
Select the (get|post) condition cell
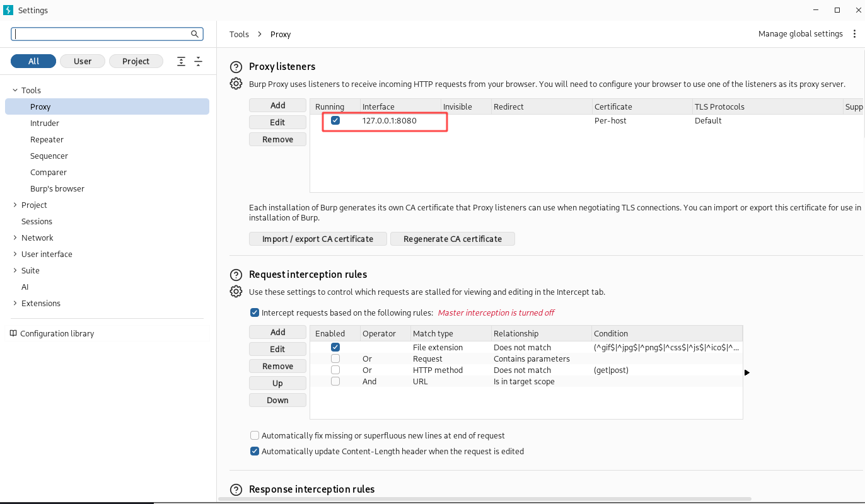click(667, 370)
